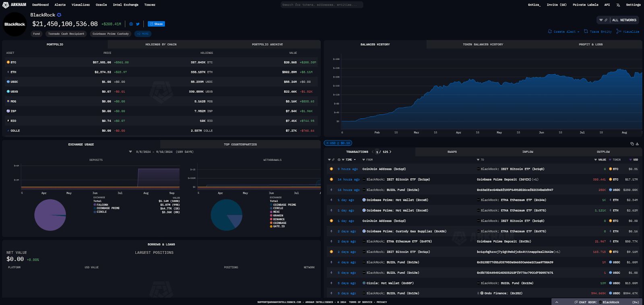Click the Trace Entity icon
The image size is (644, 305).
click(x=586, y=31)
